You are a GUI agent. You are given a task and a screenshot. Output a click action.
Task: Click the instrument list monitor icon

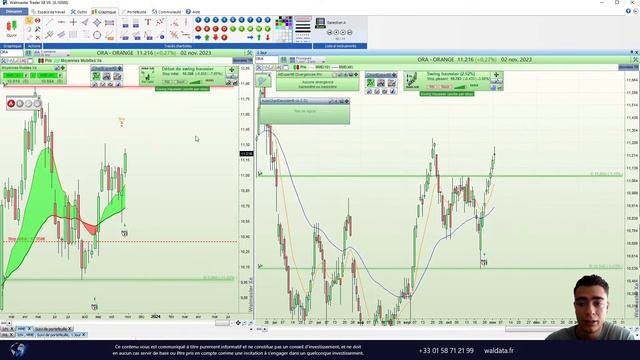tap(320, 22)
